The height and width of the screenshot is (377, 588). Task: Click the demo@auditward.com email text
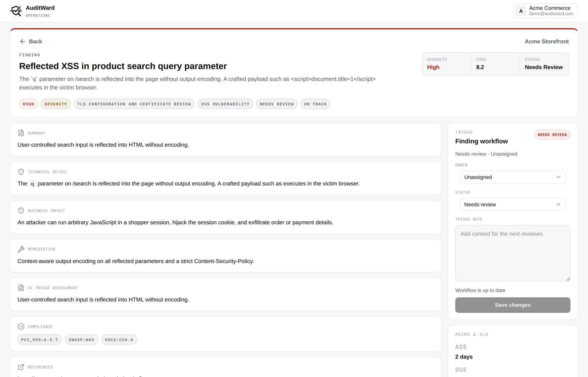551,14
